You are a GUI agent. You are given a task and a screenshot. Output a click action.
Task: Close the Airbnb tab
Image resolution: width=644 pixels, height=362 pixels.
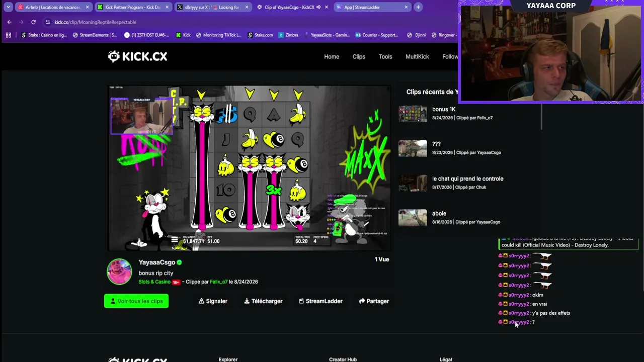click(87, 7)
